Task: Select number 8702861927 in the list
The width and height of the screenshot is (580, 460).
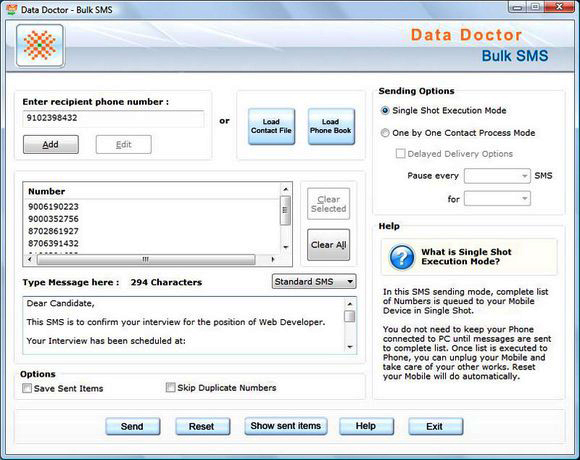Action: coord(53,231)
